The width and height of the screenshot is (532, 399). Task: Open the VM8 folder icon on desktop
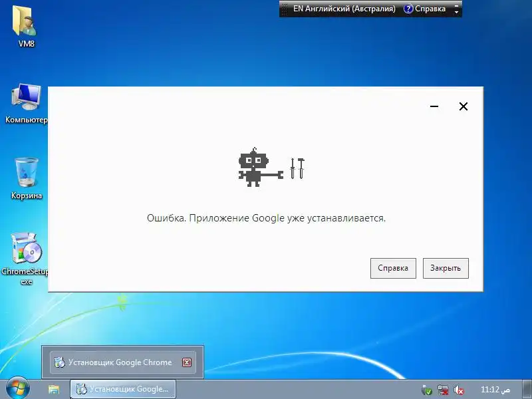tap(26, 25)
